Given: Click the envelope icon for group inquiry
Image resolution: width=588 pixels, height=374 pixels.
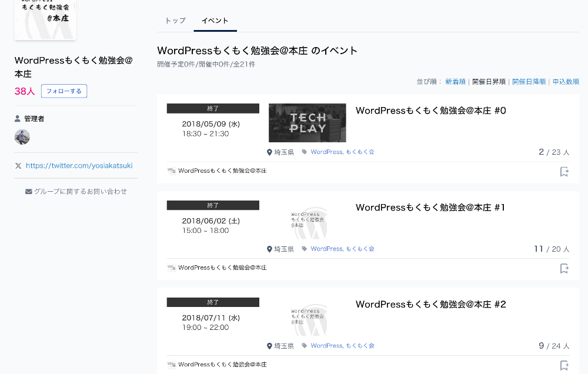Looking at the screenshot, I should tap(28, 192).
